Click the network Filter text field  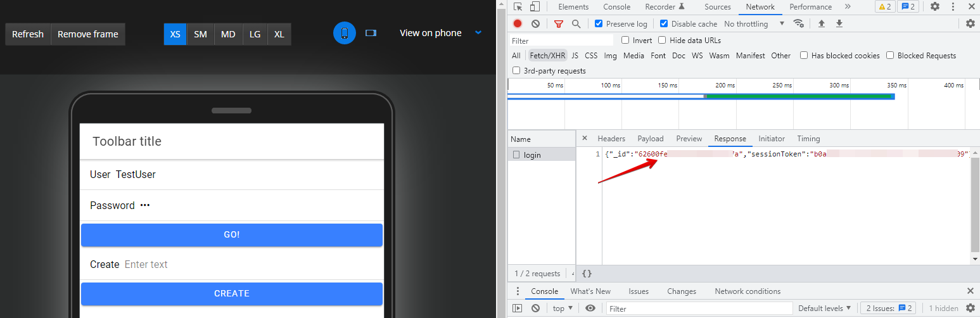[x=561, y=40]
